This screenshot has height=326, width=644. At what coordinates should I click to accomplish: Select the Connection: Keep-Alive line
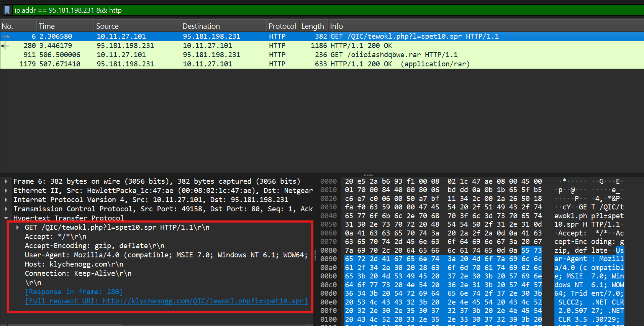click(x=78, y=273)
